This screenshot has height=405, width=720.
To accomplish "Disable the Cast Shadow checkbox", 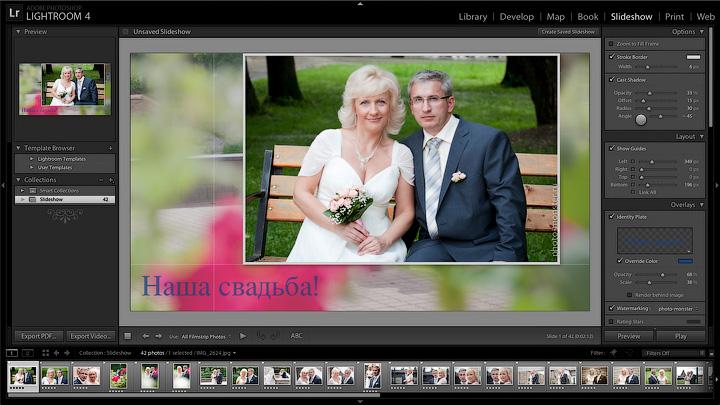I will click(x=612, y=79).
